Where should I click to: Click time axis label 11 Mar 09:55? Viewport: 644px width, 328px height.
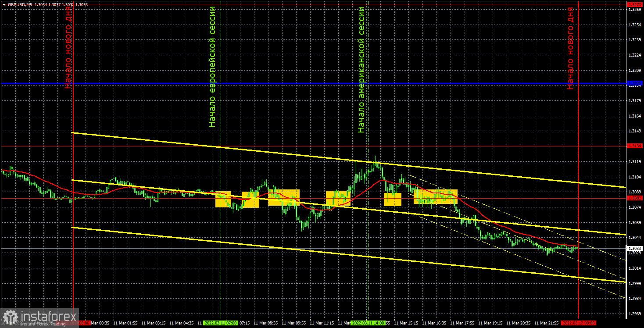[x=294, y=323]
